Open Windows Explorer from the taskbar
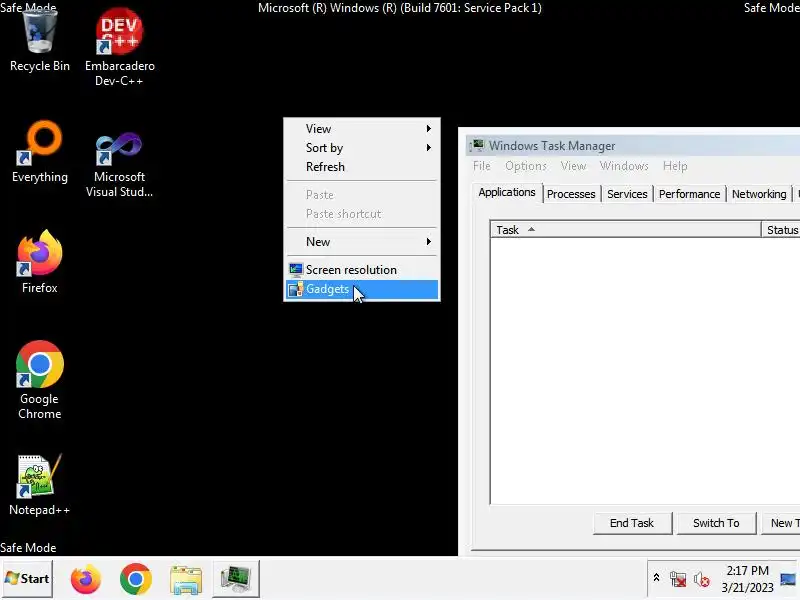The width and height of the screenshot is (800, 600). [x=186, y=580]
